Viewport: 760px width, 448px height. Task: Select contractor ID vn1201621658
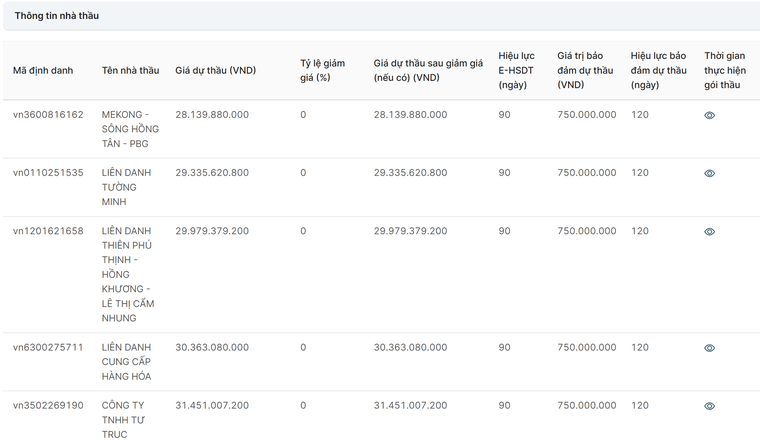(x=48, y=231)
